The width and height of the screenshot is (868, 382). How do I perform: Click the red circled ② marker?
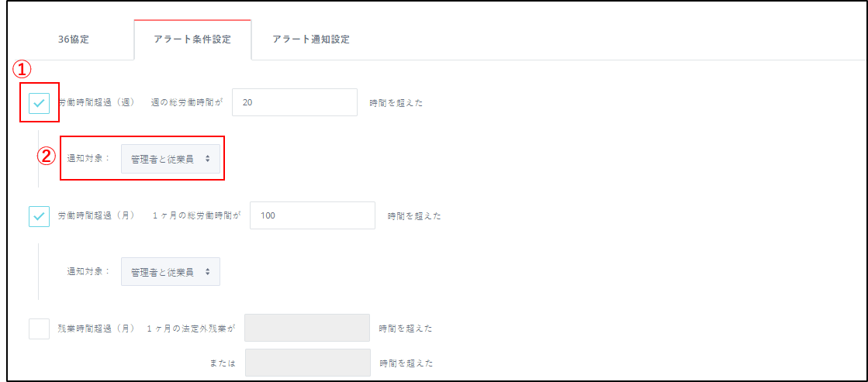coord(47,155)
